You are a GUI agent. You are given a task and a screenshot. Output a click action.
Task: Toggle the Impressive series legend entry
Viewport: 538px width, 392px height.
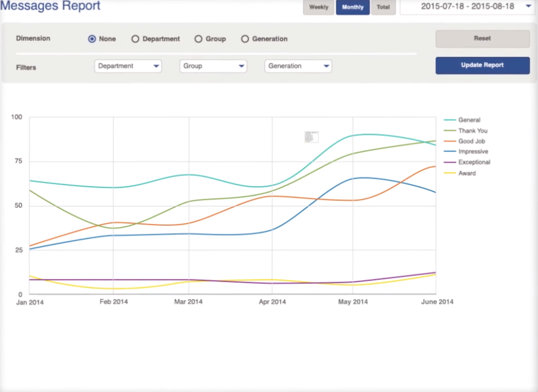click(473, 152)
